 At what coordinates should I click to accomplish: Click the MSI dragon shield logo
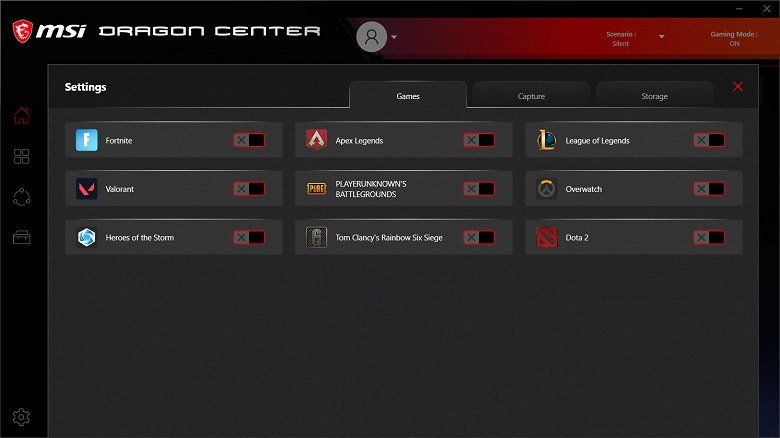[22, 31]
